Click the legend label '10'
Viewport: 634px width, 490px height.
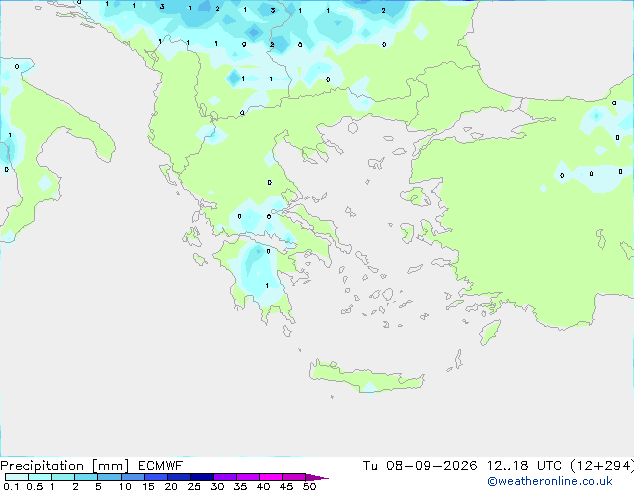(125, 486)
